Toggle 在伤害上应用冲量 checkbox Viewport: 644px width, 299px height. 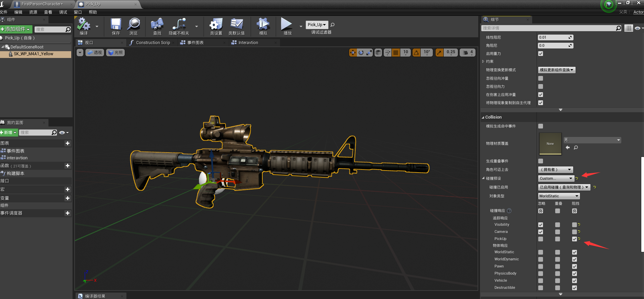coord(541,95)
